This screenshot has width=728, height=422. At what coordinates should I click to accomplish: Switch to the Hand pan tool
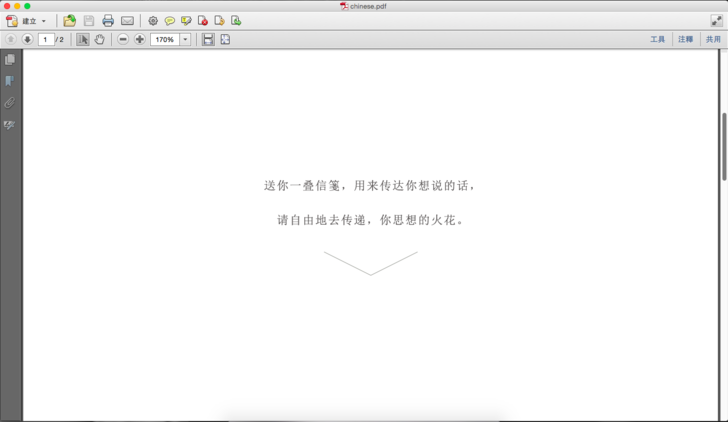tap(100, 40)
